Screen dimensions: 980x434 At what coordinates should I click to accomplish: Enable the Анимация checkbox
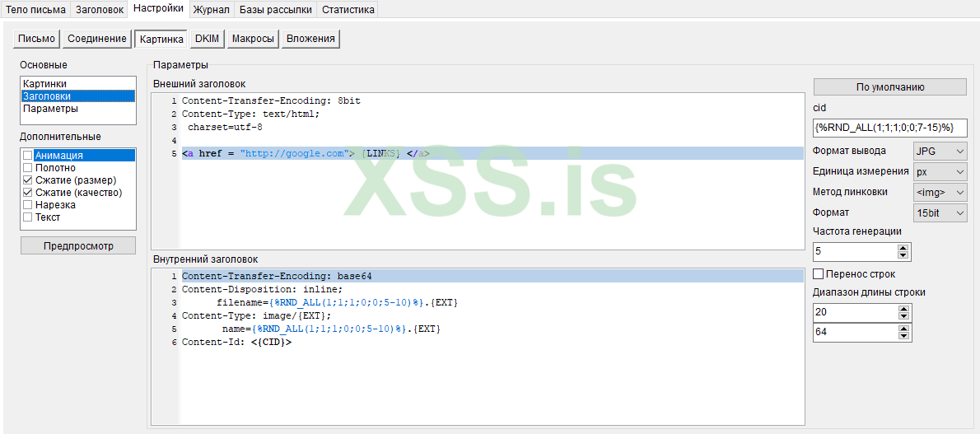(x=27, y=155)
